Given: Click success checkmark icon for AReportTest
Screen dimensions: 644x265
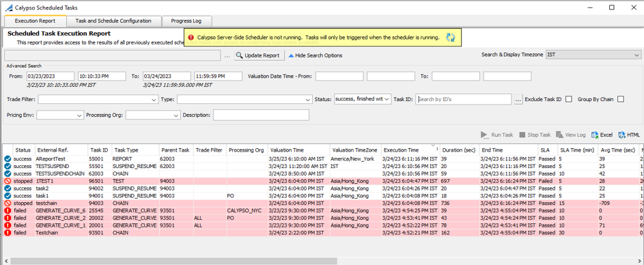Looking at the screenshot, I should (8, 158).
